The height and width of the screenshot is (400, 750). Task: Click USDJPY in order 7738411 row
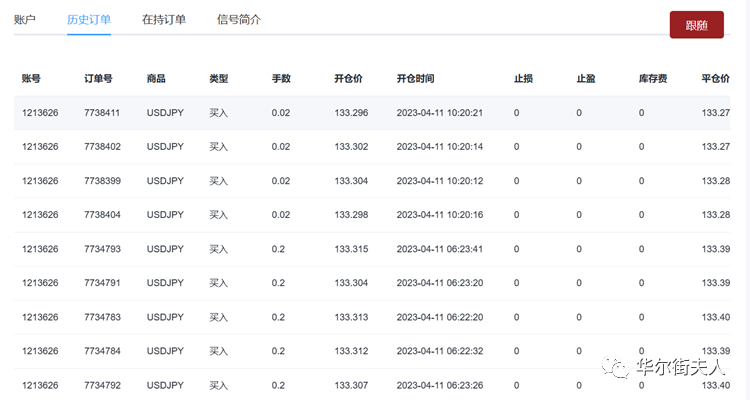165,113
